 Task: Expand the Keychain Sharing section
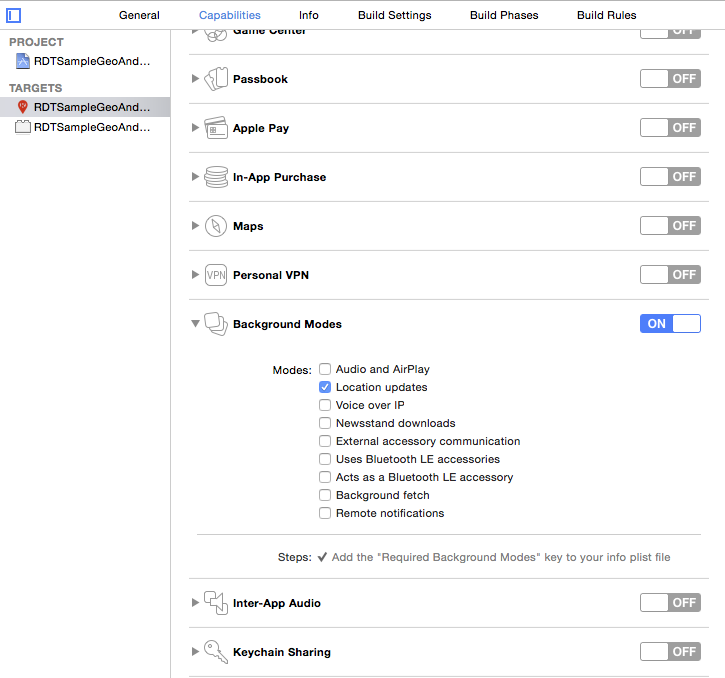pos(195,652)
